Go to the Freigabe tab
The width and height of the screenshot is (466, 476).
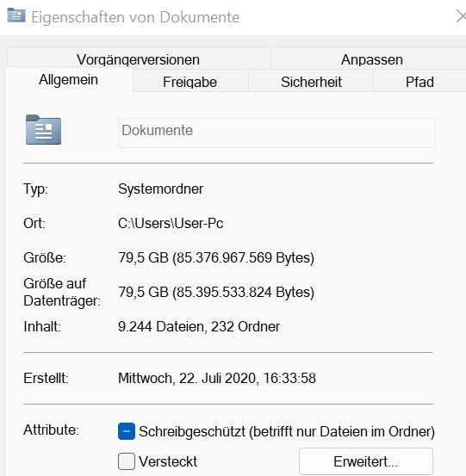click(190, 82)
